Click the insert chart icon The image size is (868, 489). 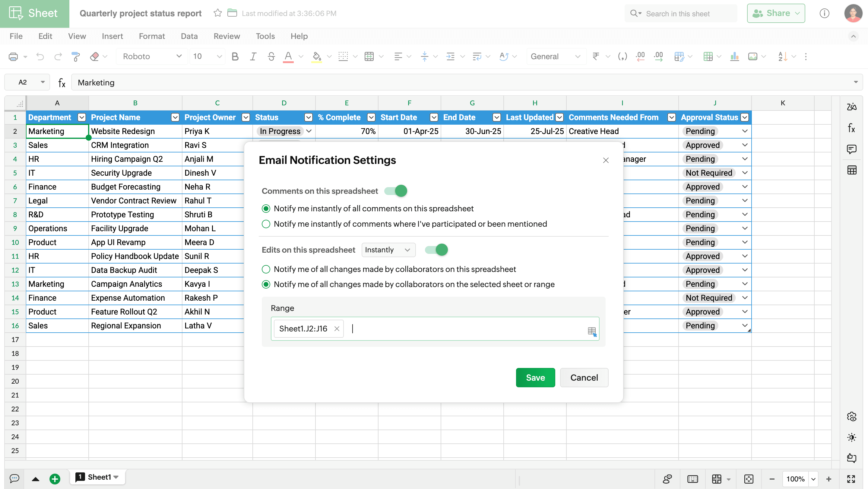[x=734, y=57]
